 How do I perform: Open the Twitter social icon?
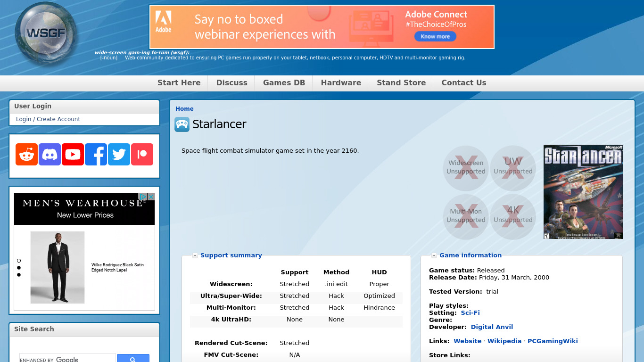click(119, 155)
